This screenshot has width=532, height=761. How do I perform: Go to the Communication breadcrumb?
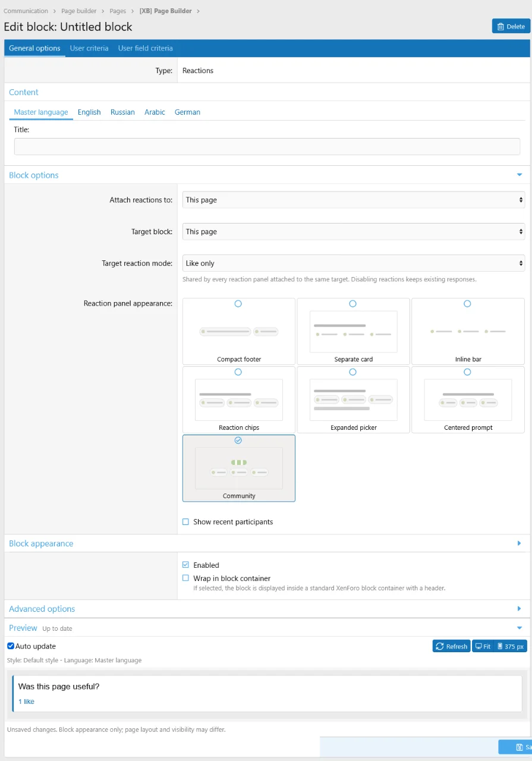(26, 11)
